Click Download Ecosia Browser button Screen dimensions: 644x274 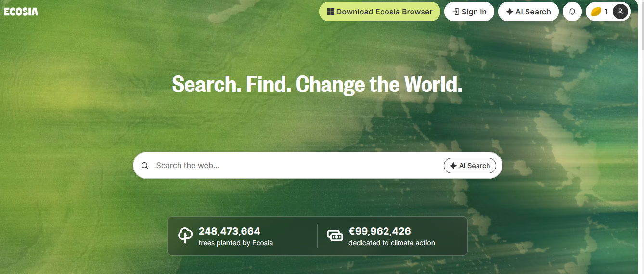[380, 12]
